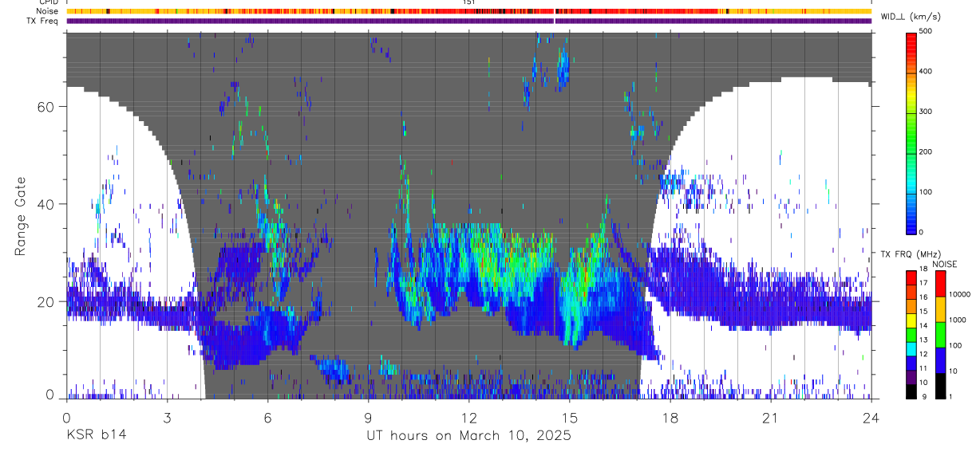Click the 'KSR b14' radar beam label
This screenshot has width=980, height=452.
coord(96,435)
